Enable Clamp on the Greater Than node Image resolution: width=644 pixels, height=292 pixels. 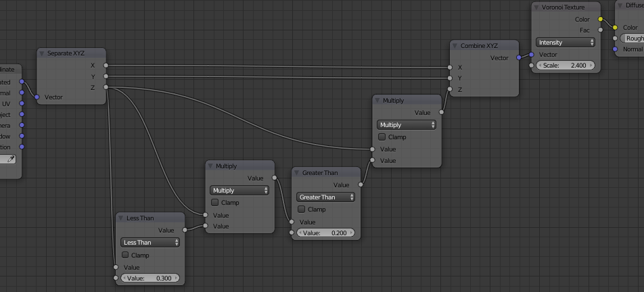point(302,209)
